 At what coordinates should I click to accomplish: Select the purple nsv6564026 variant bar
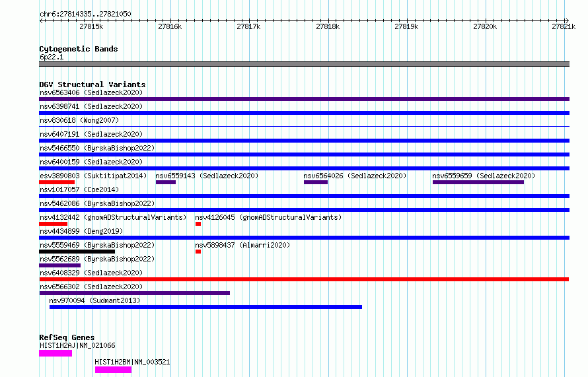tap(316, 182)
